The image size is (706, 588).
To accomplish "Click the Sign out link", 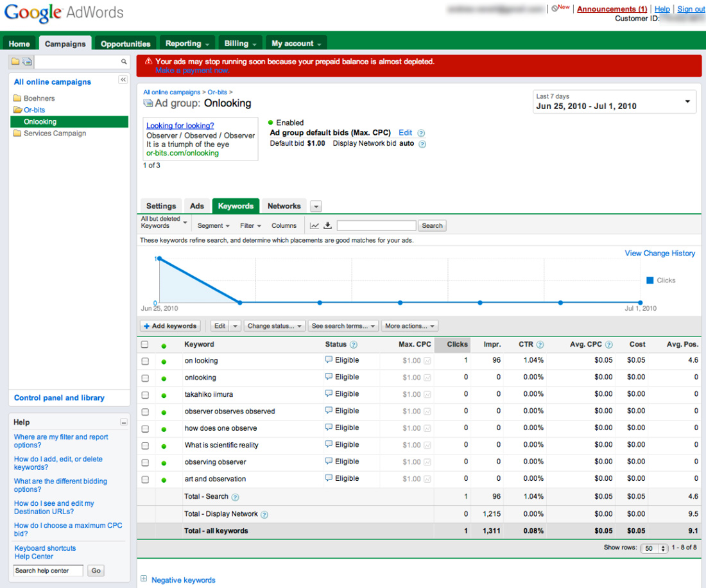I will click(691, 9).
